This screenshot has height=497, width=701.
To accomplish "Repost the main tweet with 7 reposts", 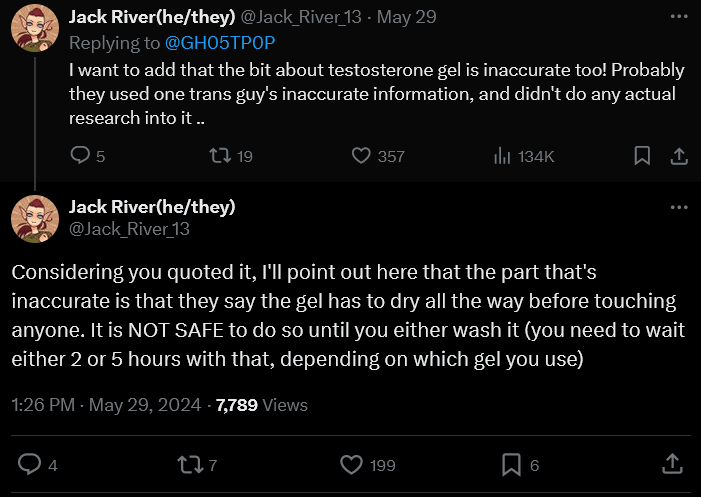I will point(189,464).
